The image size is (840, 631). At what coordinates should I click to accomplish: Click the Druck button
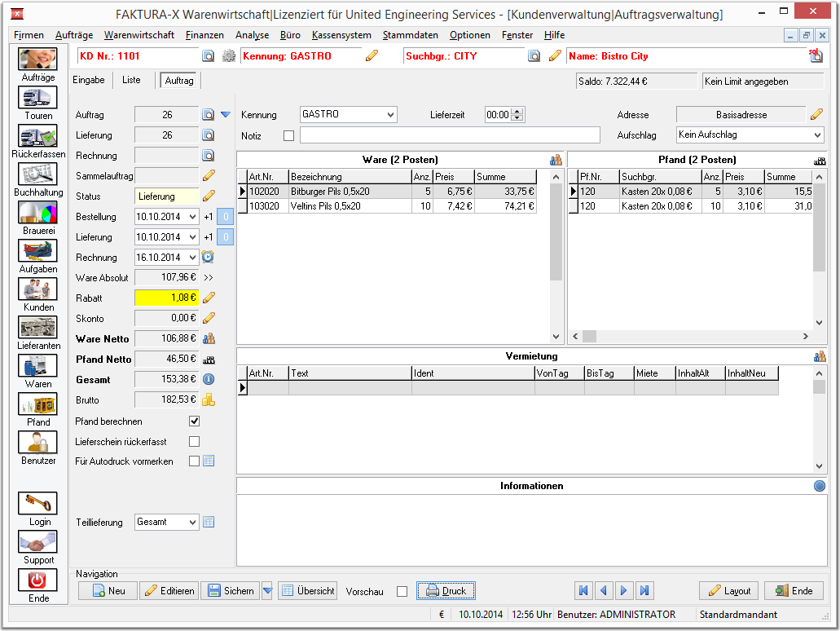click(446, 591)
